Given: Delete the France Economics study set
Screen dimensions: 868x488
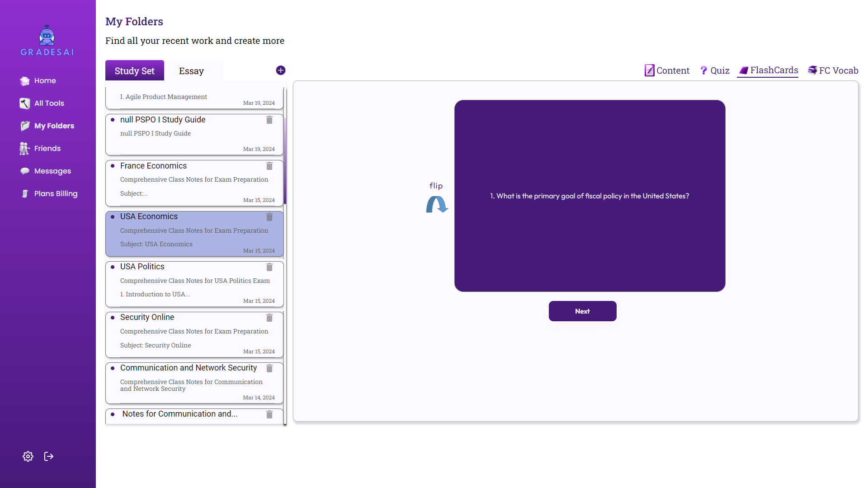Looking at the screenshot, I should click(x=269, y=166).
